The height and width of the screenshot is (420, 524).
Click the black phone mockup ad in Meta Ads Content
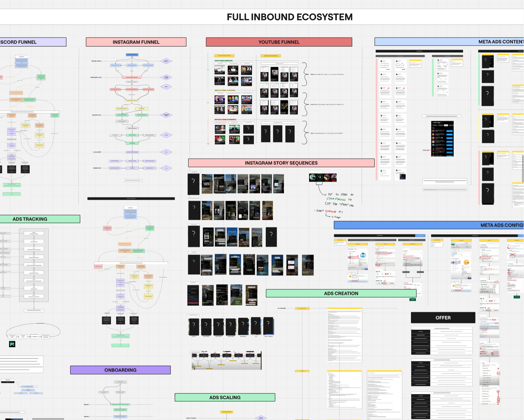tap(487, 96)
